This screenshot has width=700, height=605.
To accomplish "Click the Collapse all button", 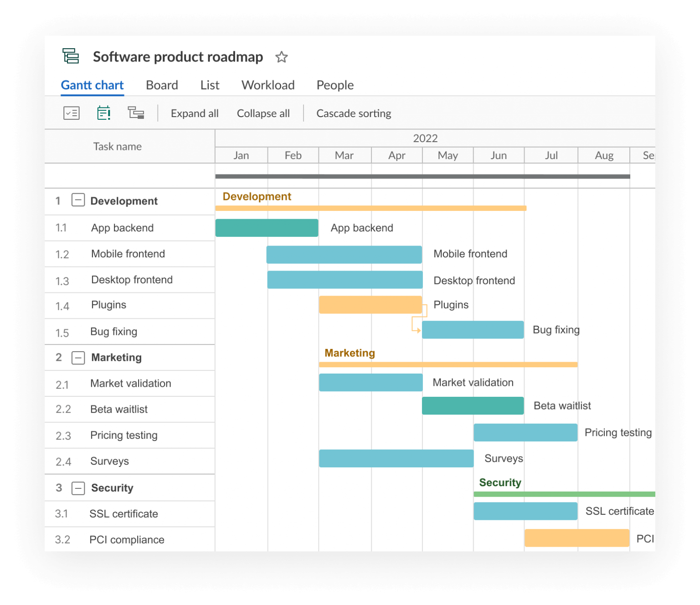I will tap(263, 113).
